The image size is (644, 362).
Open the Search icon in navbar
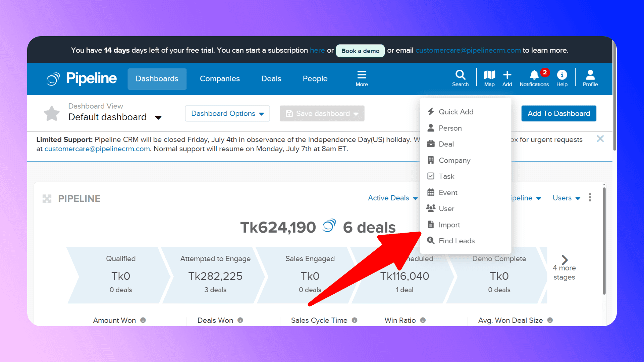click(460, 78)
